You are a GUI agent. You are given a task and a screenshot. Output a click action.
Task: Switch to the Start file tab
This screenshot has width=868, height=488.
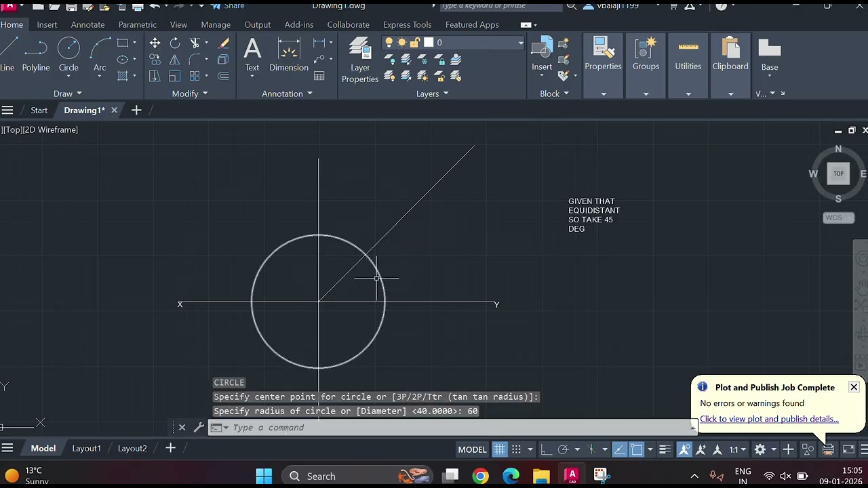pos(39,110)
